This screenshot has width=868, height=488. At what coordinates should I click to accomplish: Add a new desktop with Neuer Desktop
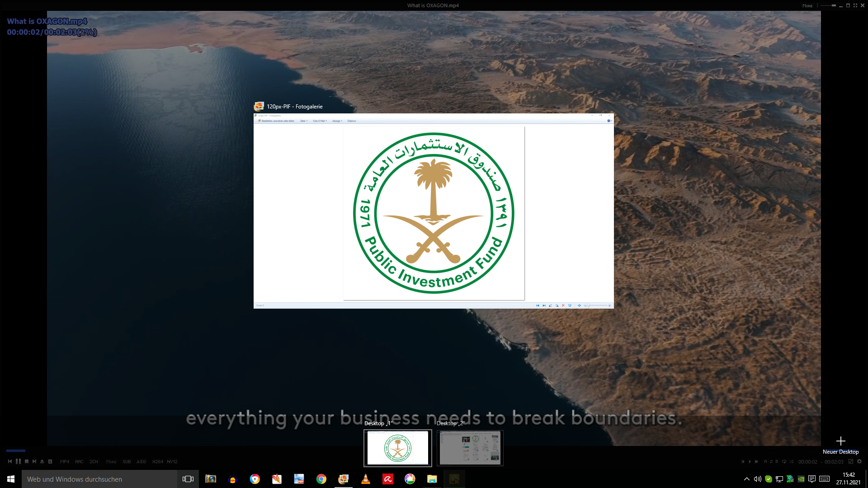click(x=840, y=445)
